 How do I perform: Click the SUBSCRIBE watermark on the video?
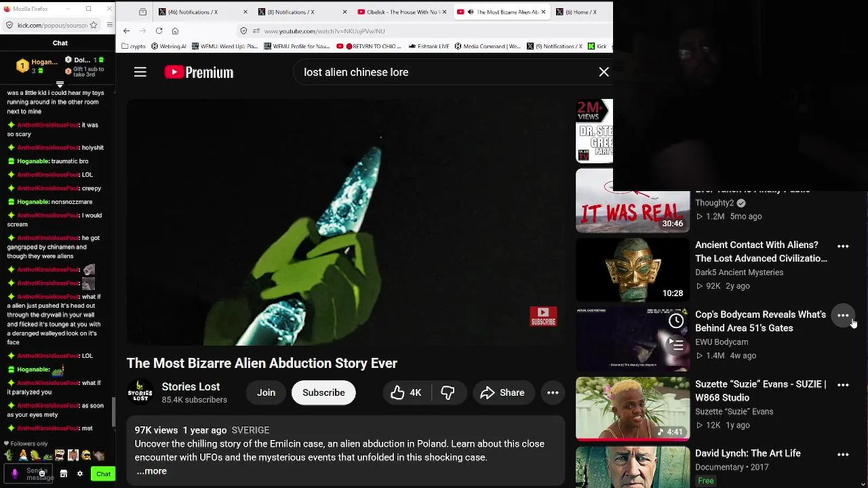pos(543,317)
